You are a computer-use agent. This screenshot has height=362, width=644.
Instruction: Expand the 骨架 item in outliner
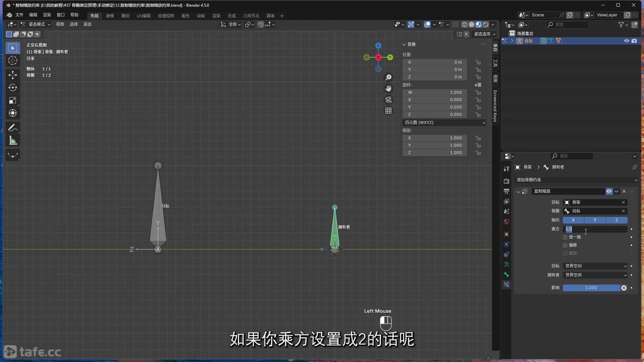pyautogui.click(x=512, y=41)
